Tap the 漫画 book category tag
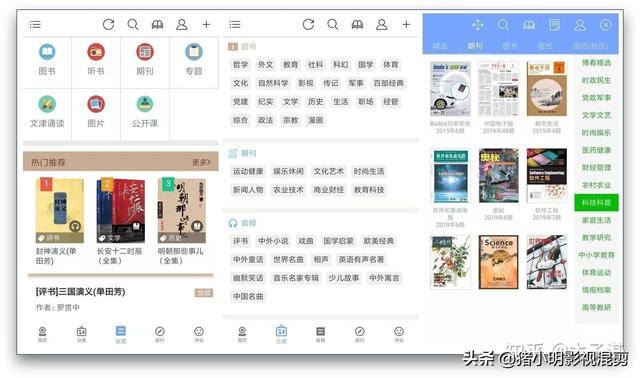This screenshot has width=640, height=378. pos(316,120)
